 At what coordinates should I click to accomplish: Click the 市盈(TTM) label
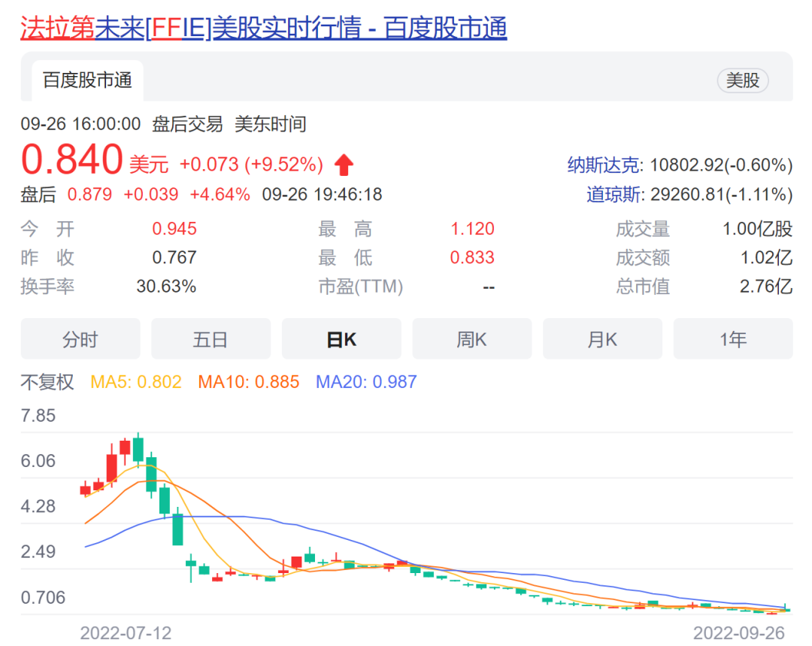[x=360, y=287]
